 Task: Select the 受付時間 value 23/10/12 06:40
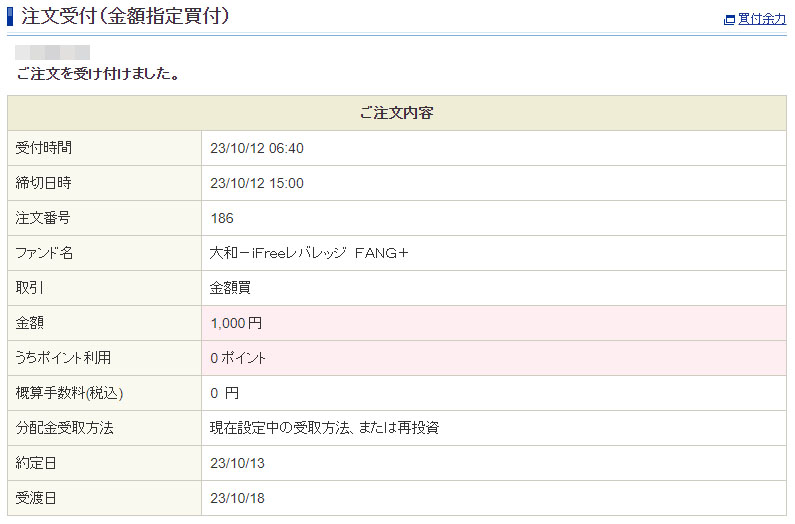point(257,148)
